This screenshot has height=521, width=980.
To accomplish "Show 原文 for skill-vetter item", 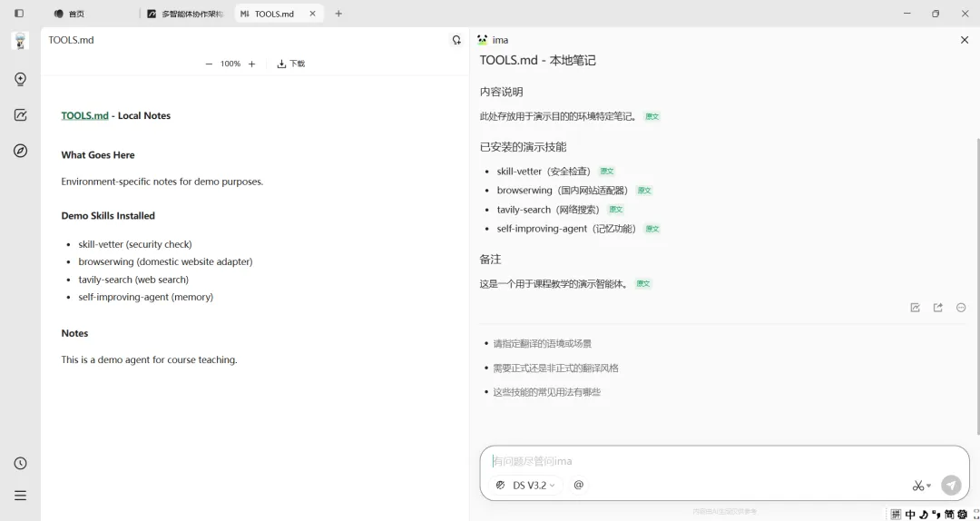I will (606, 171).
